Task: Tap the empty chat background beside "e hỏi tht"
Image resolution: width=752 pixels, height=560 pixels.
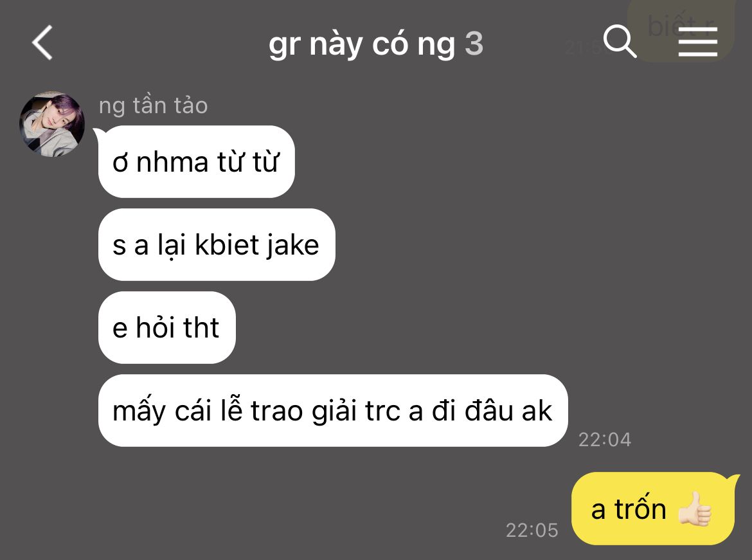Action: point(479,328)
